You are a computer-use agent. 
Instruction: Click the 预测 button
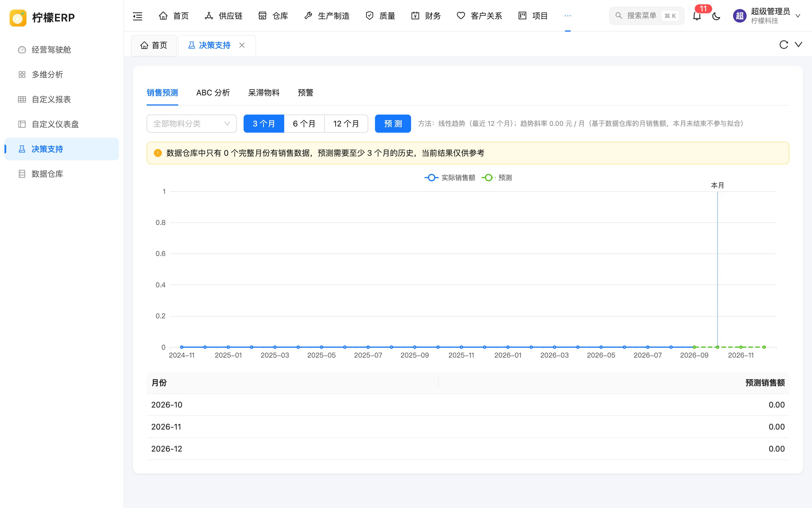[x=393, y=124]
